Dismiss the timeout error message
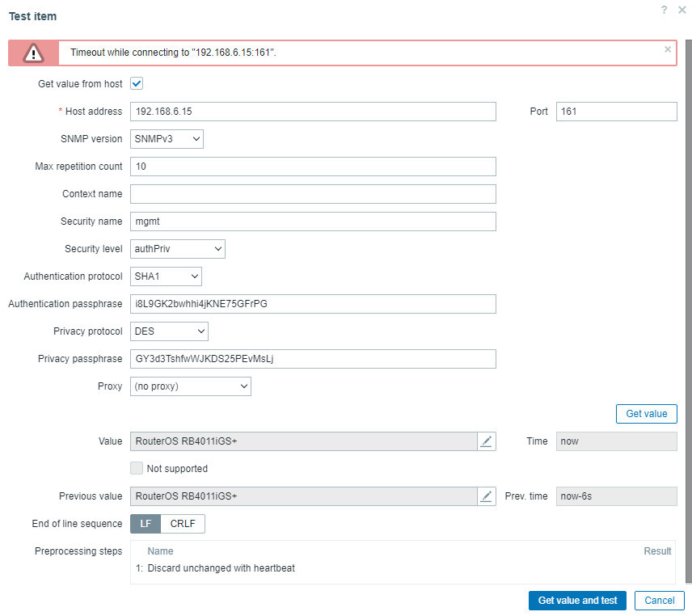 click(668, 49)
